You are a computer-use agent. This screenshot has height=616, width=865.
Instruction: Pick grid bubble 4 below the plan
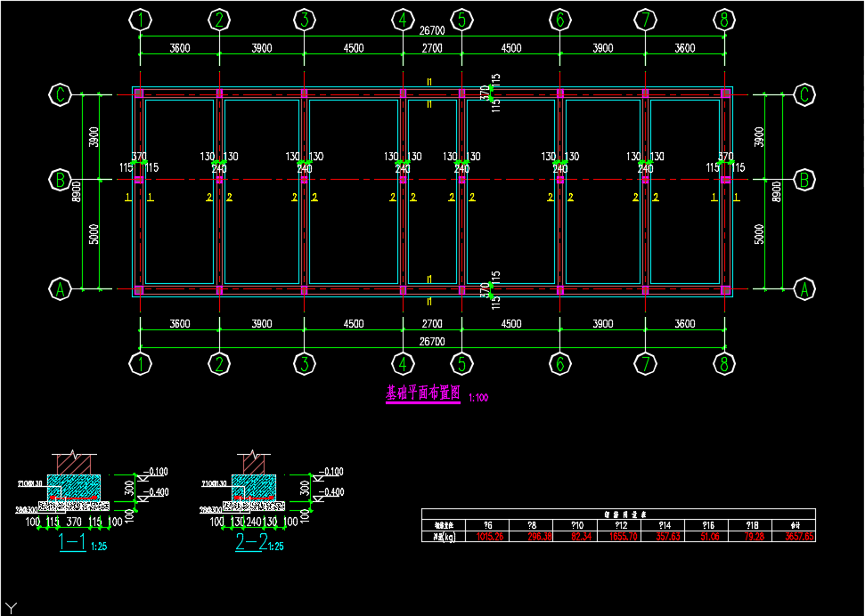pos(403,363)
